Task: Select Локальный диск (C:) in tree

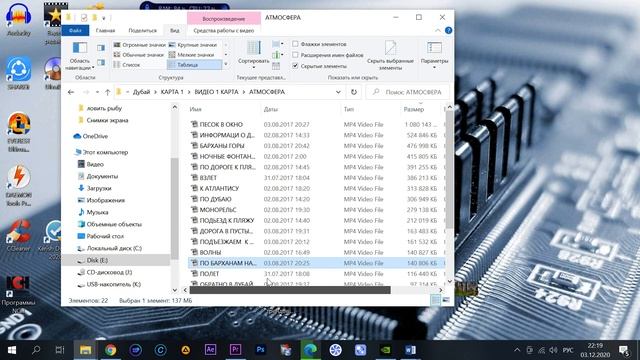Action: pos(114,248)
